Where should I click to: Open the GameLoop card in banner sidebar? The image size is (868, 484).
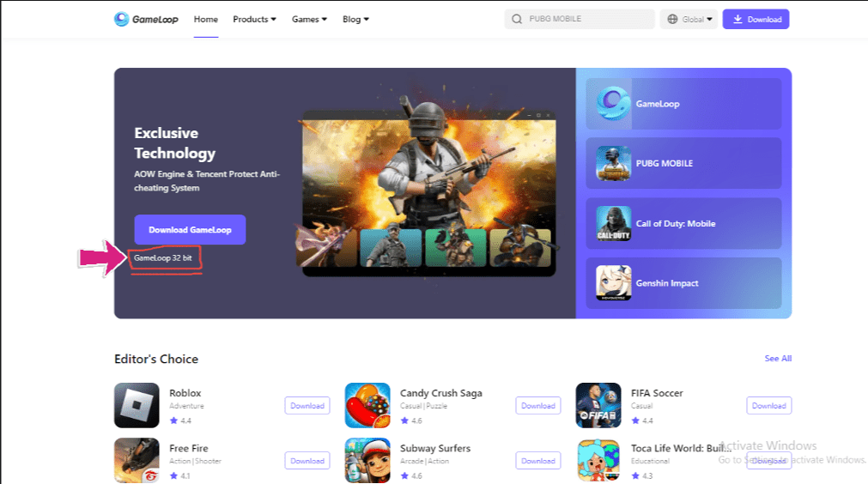coord(683,104)
